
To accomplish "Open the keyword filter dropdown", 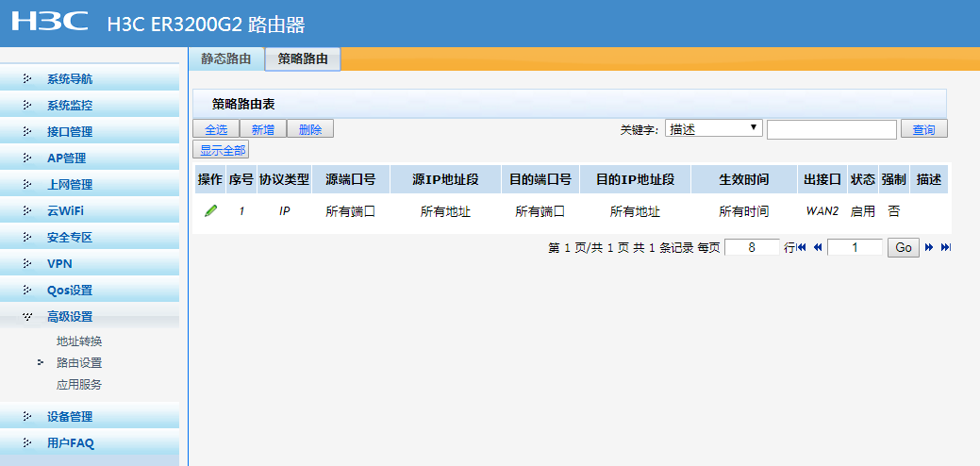I will pos(714,129).
